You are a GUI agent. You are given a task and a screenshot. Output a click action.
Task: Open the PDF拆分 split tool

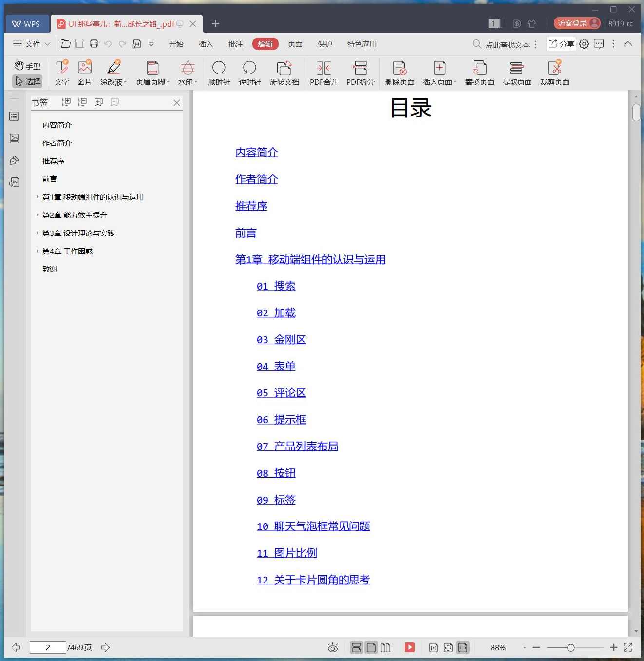click(x=360, y=73)
